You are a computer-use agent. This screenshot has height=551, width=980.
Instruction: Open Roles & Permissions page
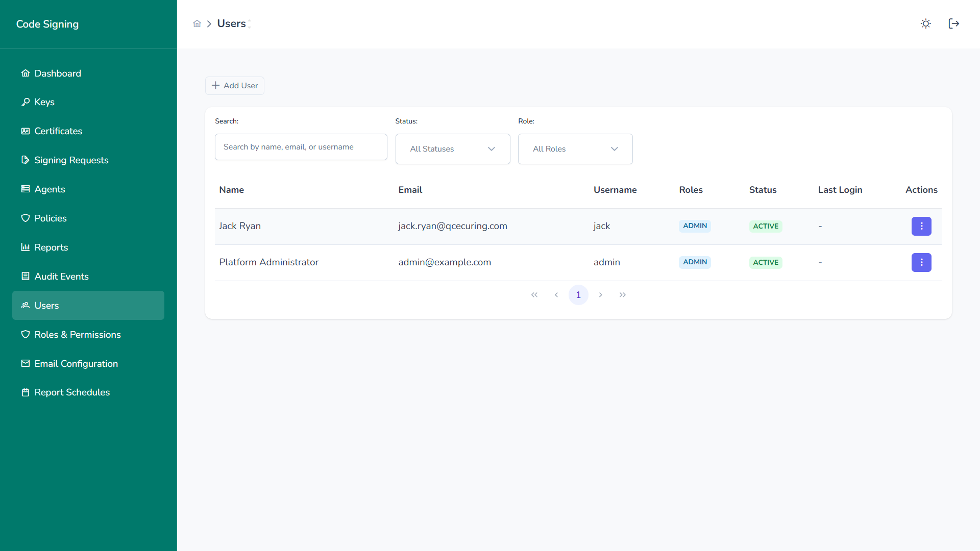pyautogui.click(x=78, y=335)
